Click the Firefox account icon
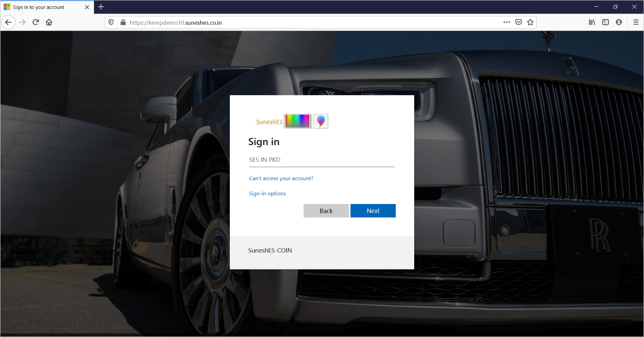Screen dimensions: 644x337 point(618,22)
